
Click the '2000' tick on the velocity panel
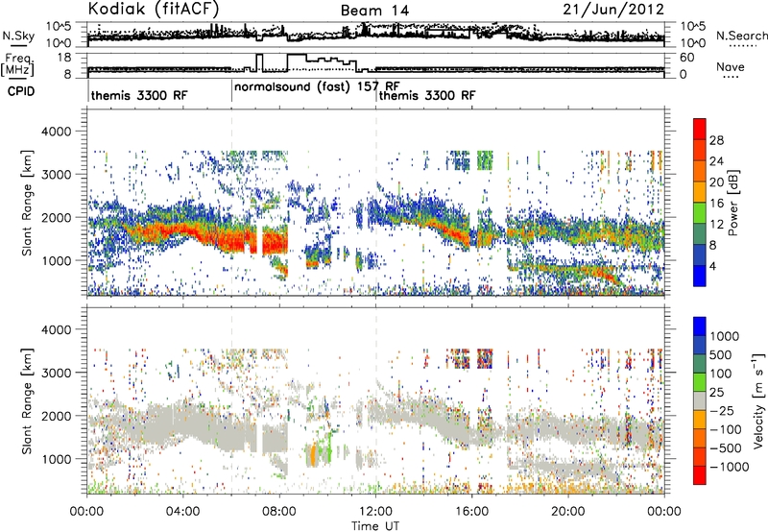point(57,416)
